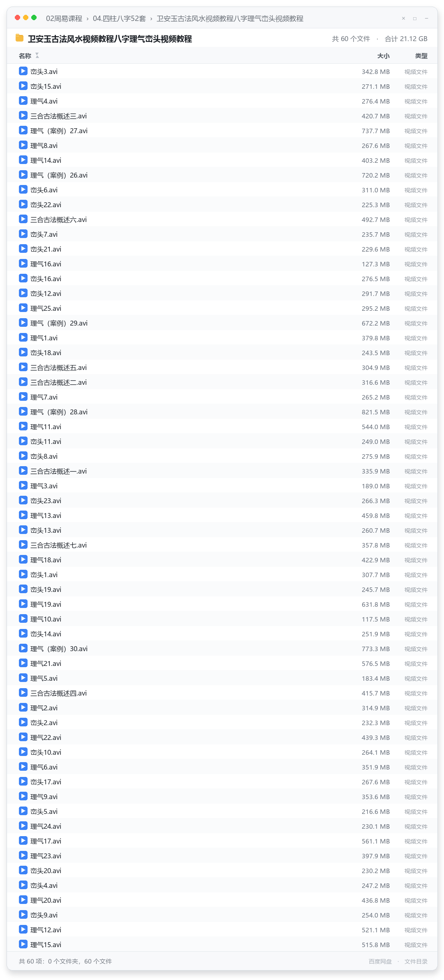Toggle sort order arrow beside 名称
The width and height of the screenshot is (444, 980).
[37, 55]
